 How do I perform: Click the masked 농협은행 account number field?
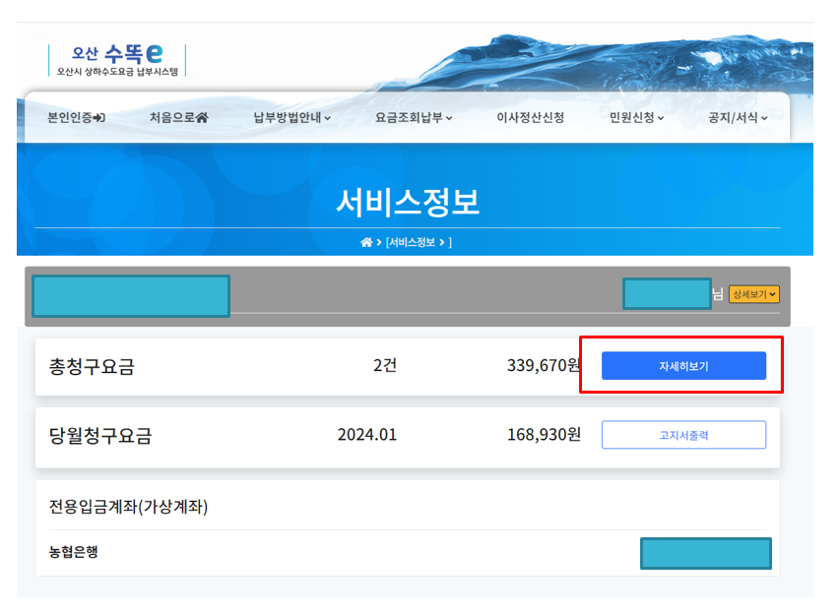706,553
